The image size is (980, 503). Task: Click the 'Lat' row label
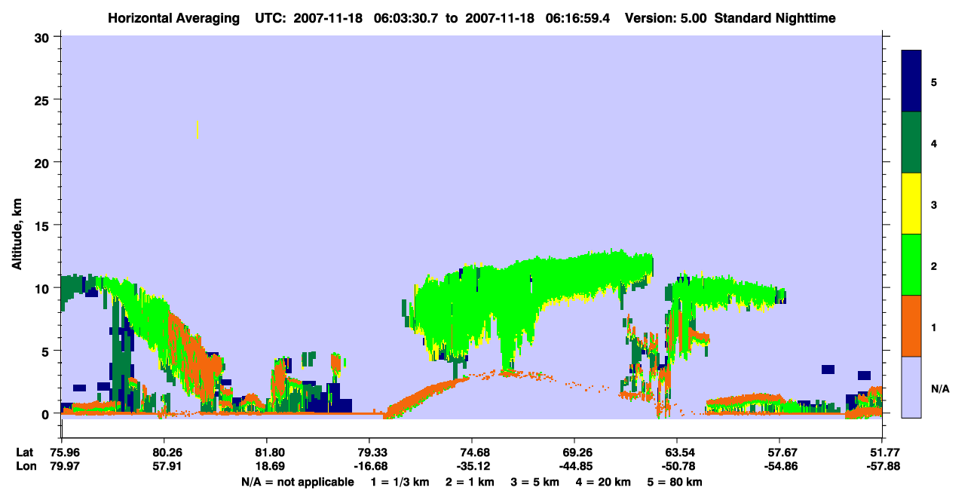25,452
